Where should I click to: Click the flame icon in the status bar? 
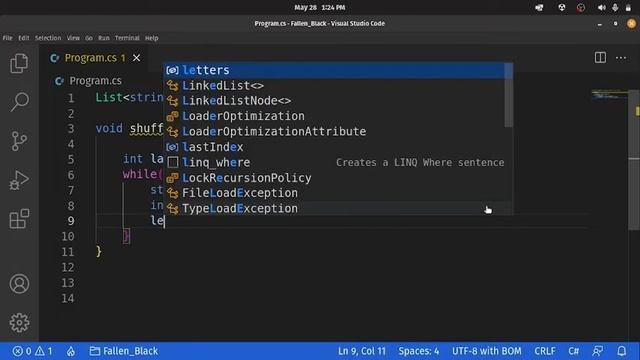coord(71,351)
